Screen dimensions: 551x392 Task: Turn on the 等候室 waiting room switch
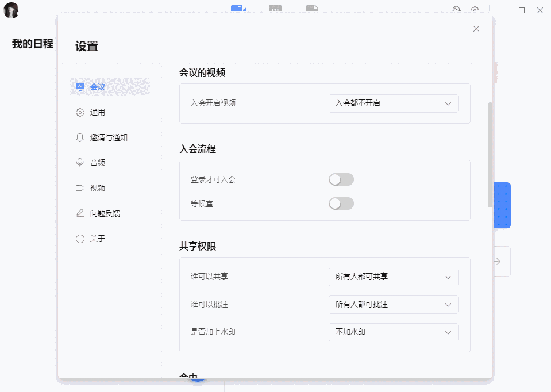pyautogui.click(x=341, y=203)
